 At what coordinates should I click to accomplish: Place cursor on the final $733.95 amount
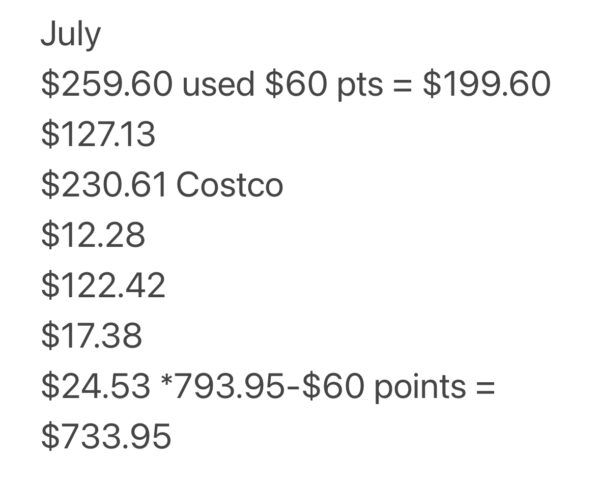(106, 437)
